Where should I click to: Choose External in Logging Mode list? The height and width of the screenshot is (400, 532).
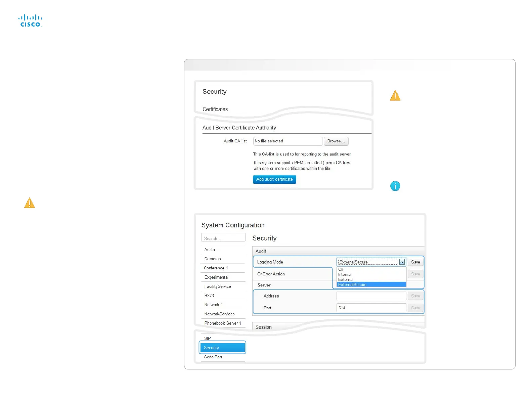[x=371, y=279]
